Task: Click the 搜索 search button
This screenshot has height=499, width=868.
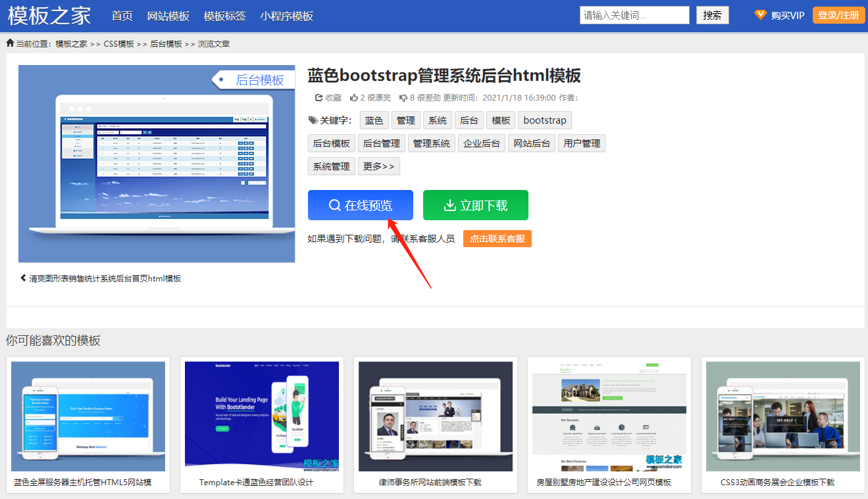Action: pyautogui.click(x=712, y=14)
